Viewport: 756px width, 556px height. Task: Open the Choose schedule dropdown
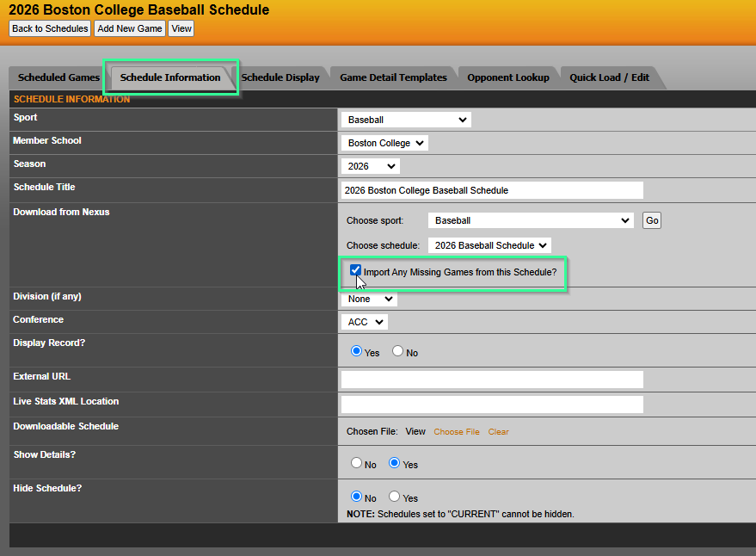pos(489,245)
